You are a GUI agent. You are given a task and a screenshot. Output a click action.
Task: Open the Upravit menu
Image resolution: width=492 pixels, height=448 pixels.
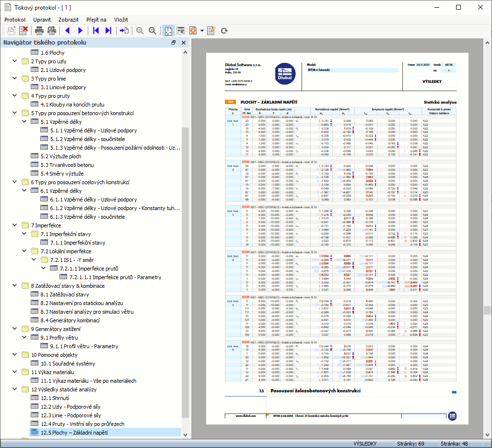click(x=42, y=20)
